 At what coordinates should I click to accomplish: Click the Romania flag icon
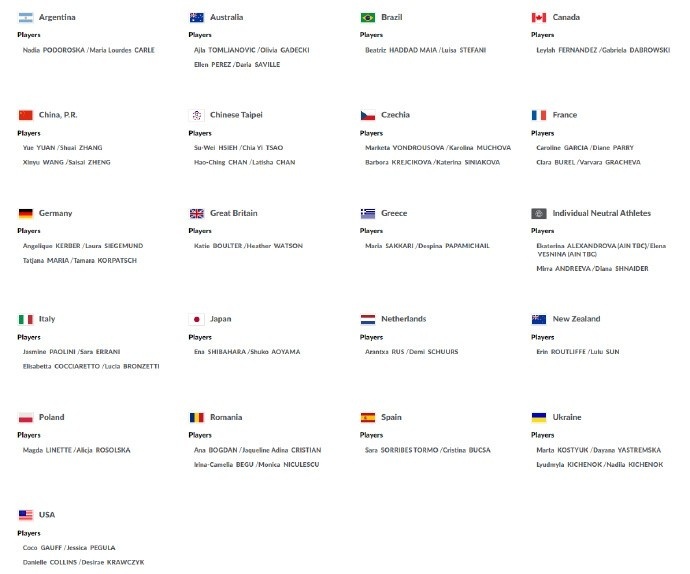(197, 417)
